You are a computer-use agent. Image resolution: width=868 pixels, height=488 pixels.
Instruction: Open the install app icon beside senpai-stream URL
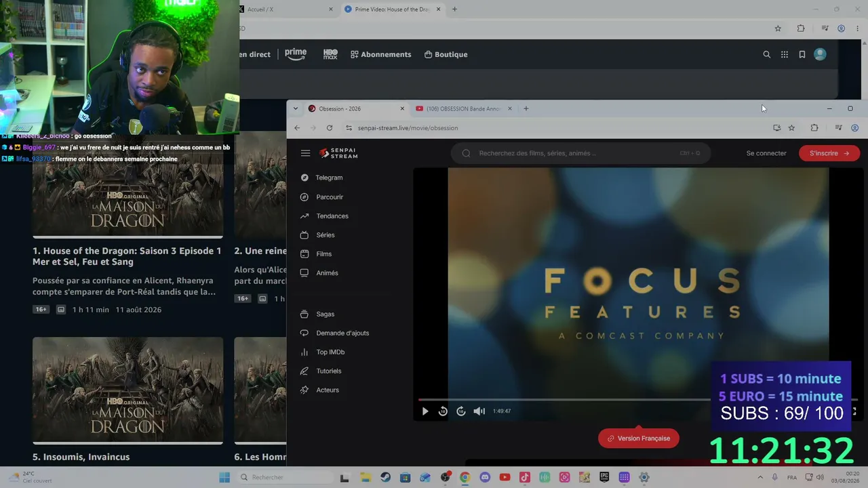776,128
